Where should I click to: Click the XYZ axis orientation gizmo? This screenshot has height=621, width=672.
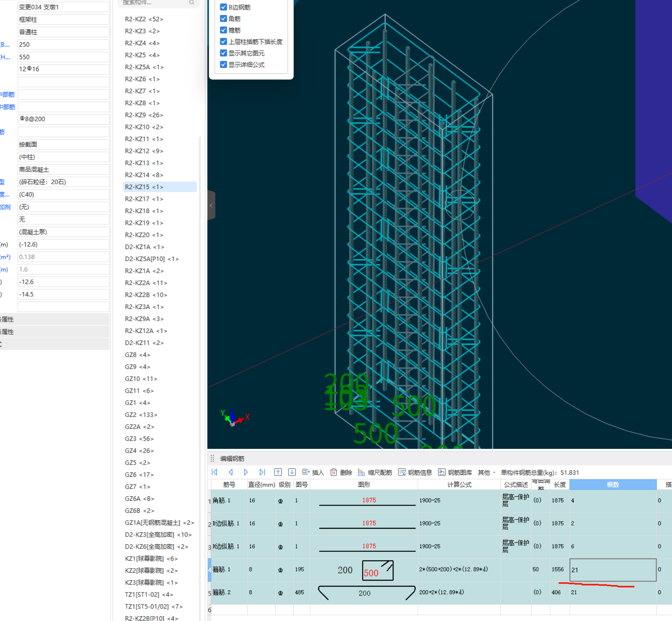235,418
